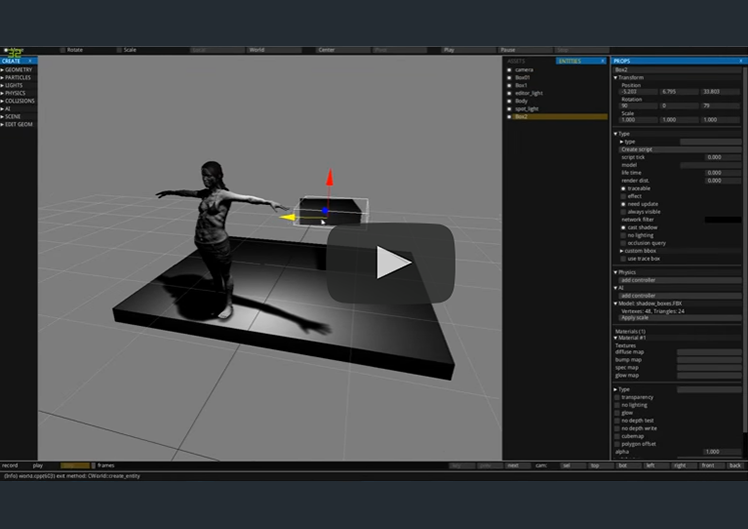Click the video play overlay icon

(391, 262)
